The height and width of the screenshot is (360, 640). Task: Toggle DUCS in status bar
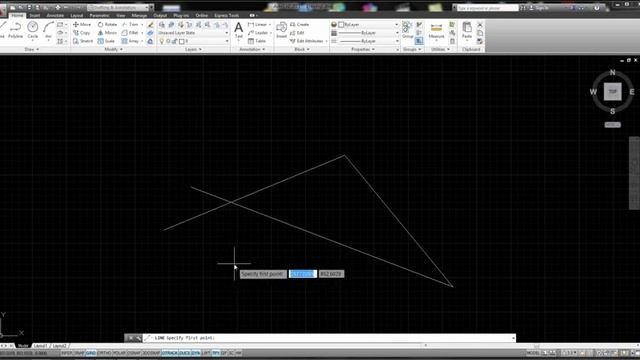tap(184, 353)
